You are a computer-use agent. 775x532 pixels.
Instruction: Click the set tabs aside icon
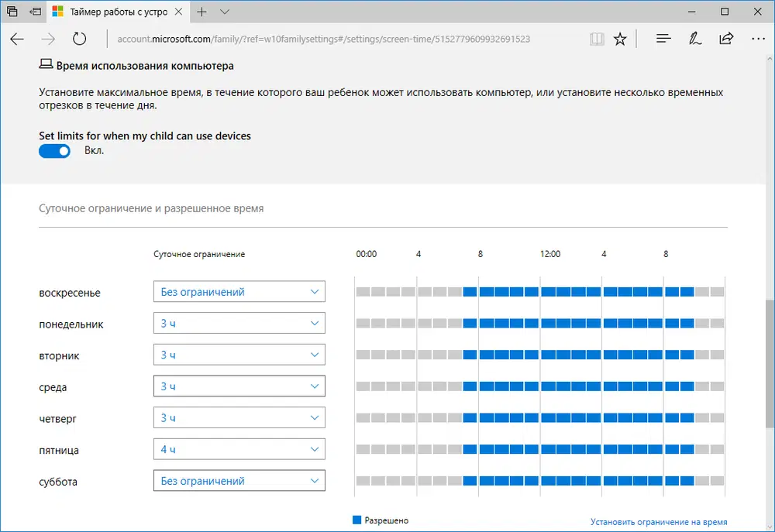[x=36, y=12]
